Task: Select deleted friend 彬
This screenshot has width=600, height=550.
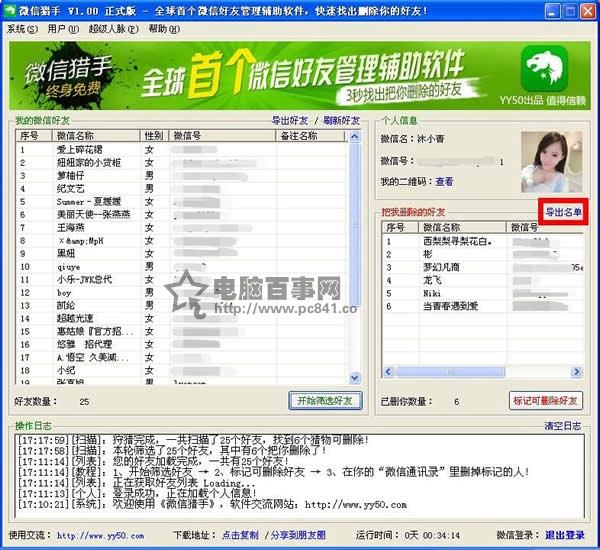Action: point(483,255)
